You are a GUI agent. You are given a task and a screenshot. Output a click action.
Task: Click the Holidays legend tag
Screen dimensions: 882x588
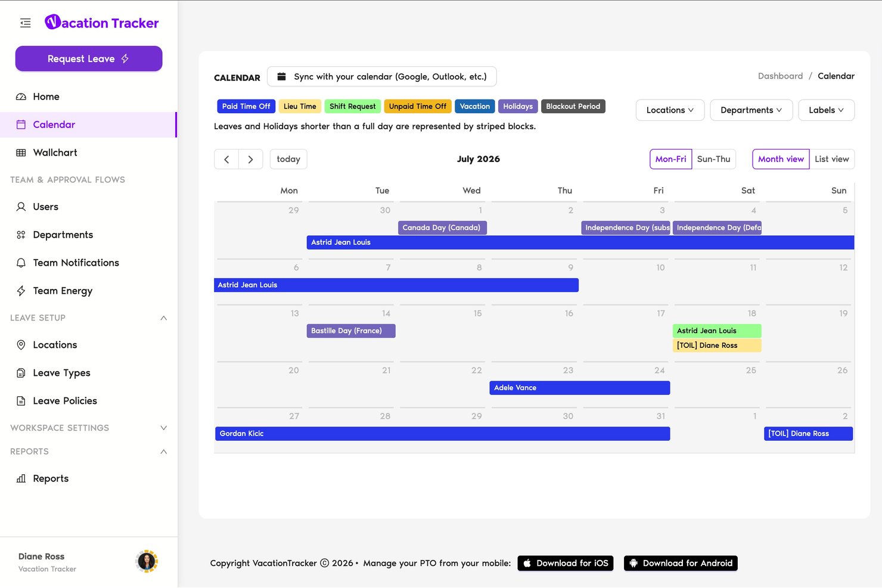click(518, 106)
